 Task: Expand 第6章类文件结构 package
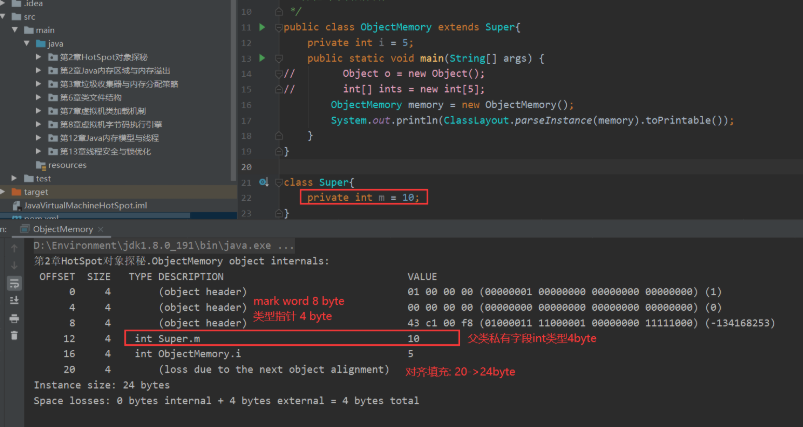tap(38, 97)
